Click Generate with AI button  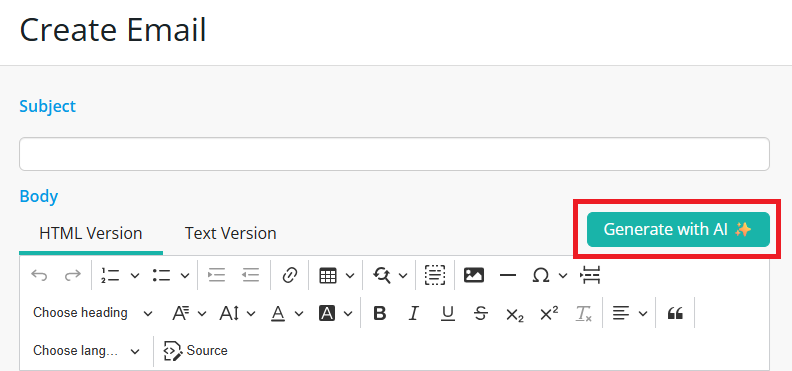[x=678, y=229]
